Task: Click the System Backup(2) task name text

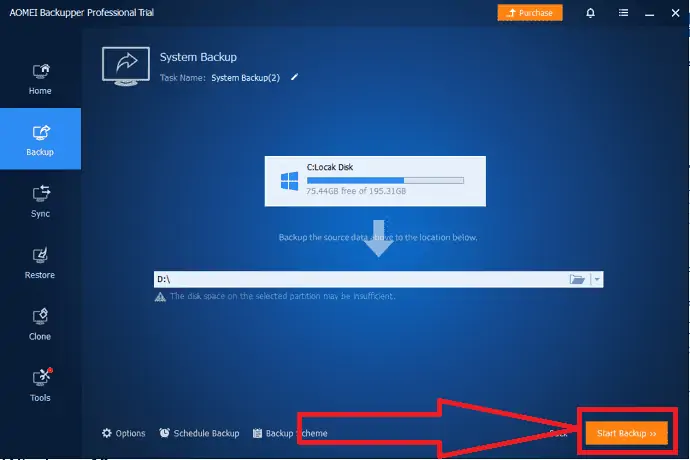Action: click(x=246, y=78)
